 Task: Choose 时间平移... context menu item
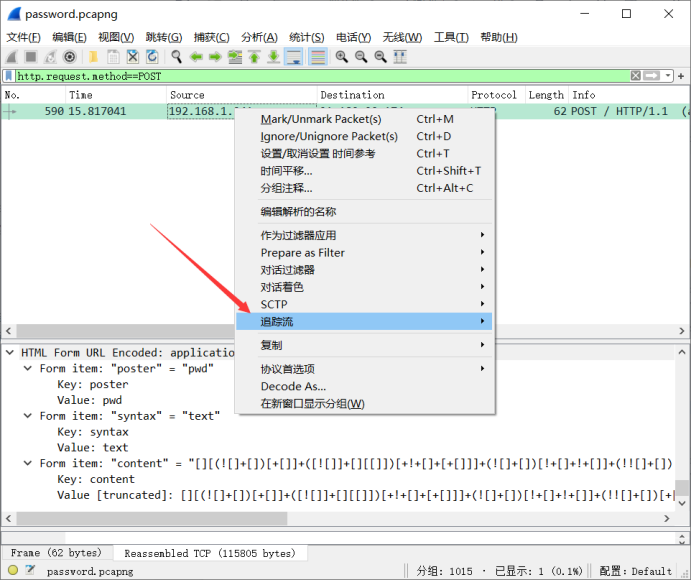click(x=365, y=171)
